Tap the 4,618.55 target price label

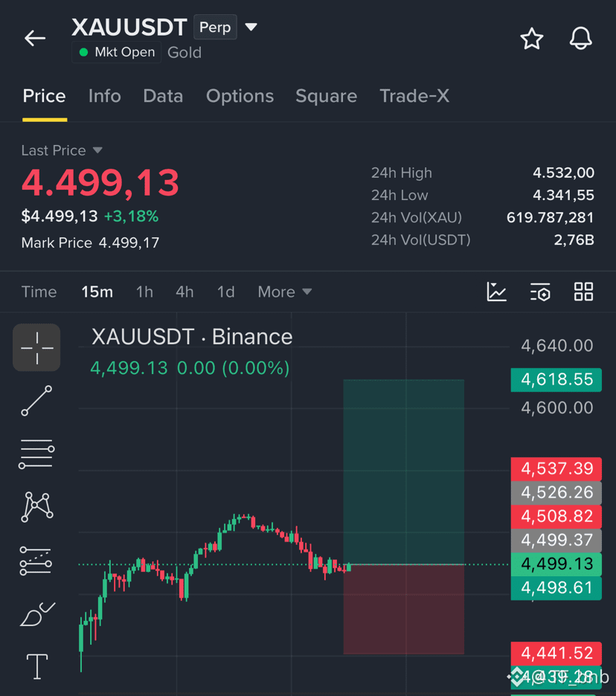(556, 379)
